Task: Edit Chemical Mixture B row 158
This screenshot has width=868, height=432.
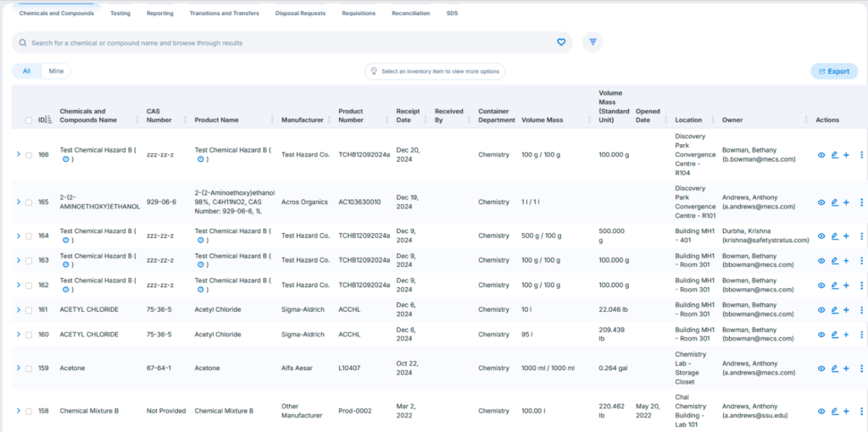Action: [835, 411]
